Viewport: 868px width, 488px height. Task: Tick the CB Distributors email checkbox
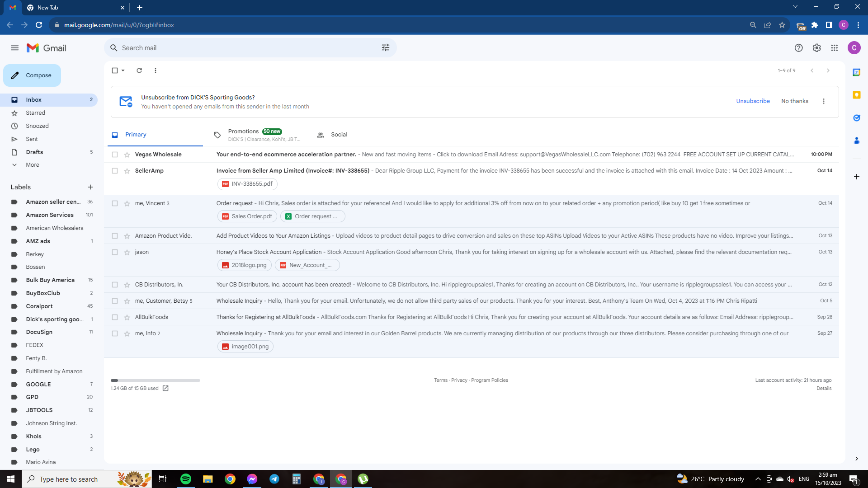[115, 285]
